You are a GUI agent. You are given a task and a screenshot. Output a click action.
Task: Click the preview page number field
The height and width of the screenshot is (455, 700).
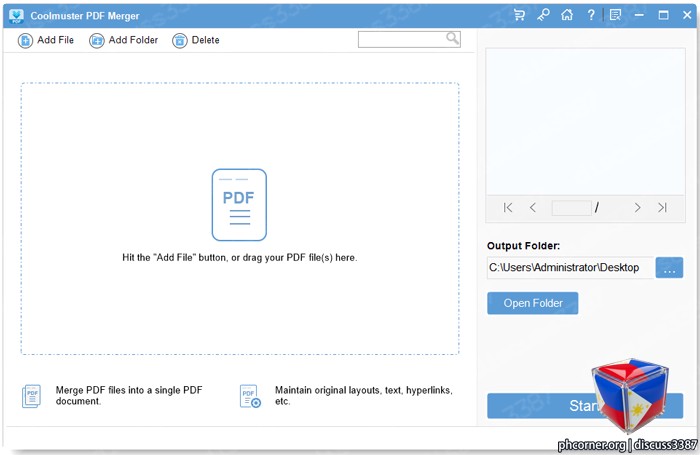tap(571, 208)
